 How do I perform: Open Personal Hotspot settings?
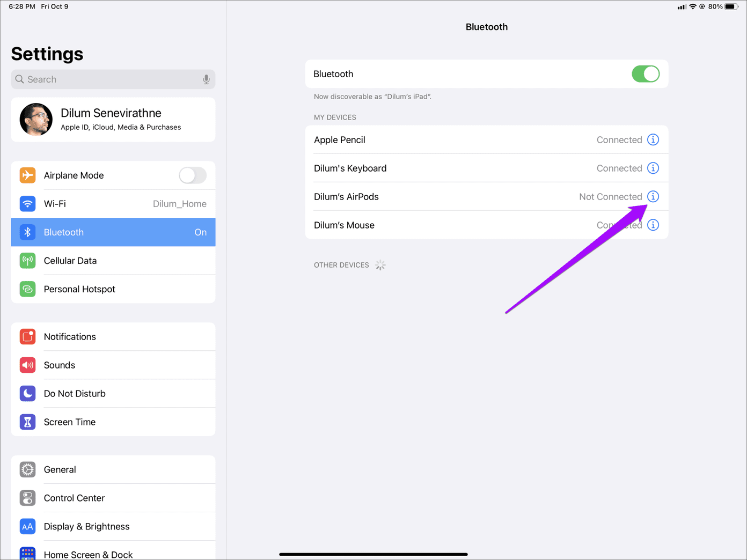point(113,289)
